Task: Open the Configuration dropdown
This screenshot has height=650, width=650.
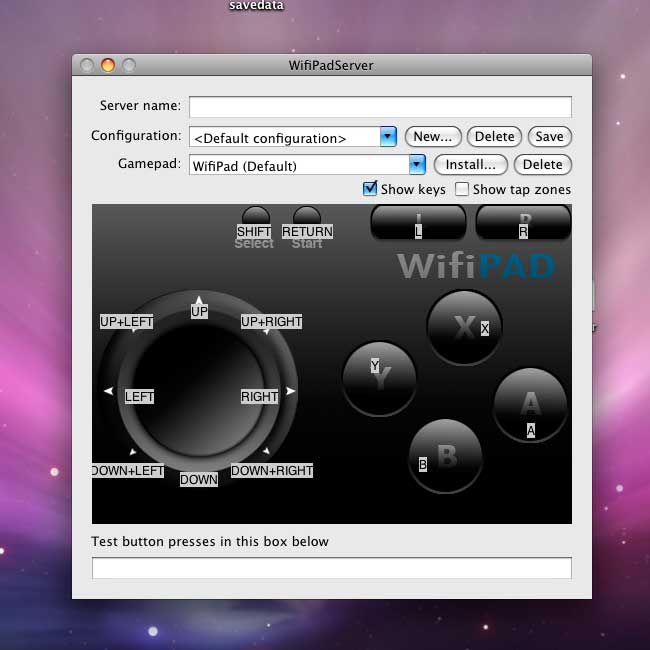Action: (388, 137)
